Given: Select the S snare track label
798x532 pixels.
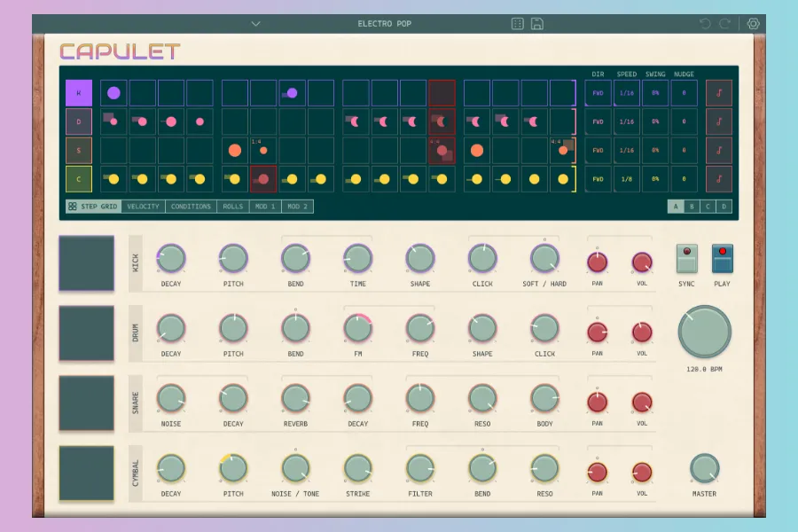Looking at the screenshot, I should click(x=79, y=151).
